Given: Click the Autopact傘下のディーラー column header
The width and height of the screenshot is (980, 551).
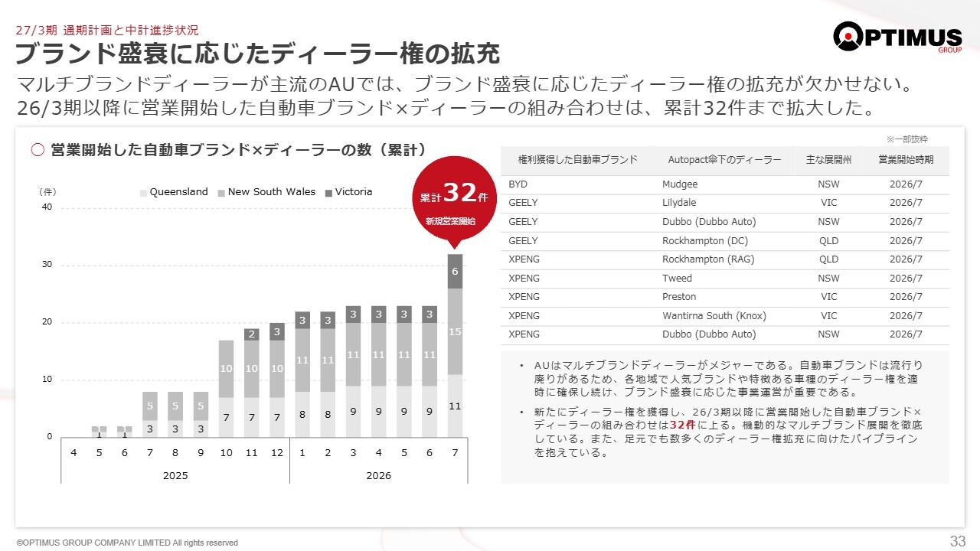Looking at the screenshot, I should click(x=724, y=160).
